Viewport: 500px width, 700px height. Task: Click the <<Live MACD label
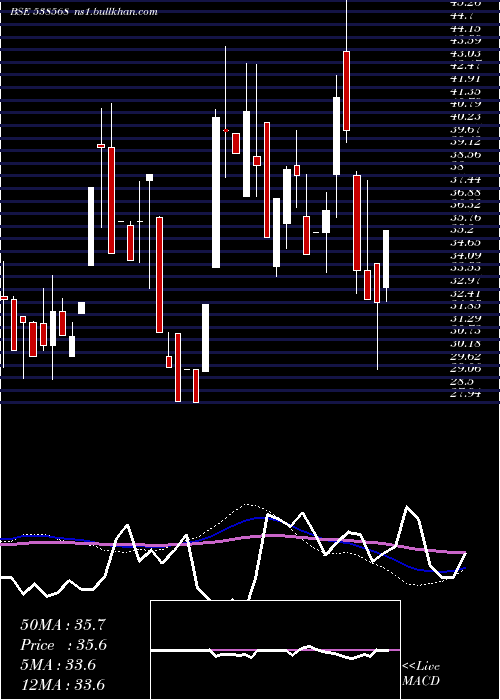click(421, 673)
